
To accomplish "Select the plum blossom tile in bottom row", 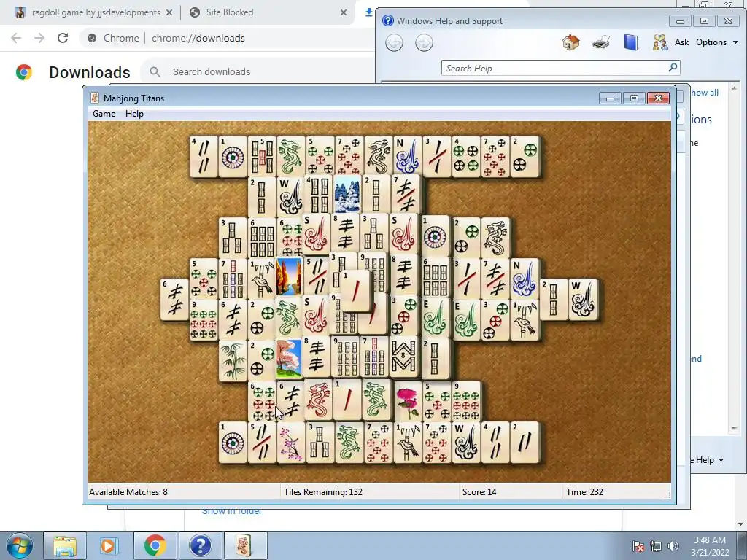I will click(x=290, y=443).
